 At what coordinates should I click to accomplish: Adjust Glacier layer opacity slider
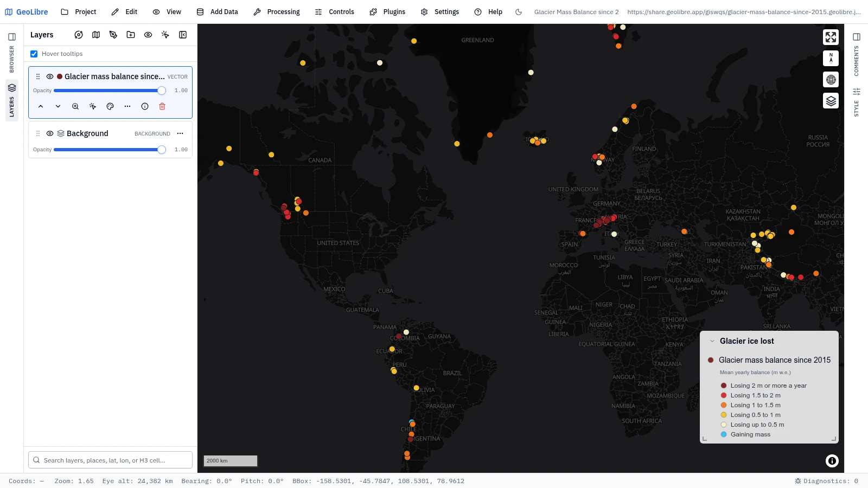pyautogui.click(x=110, y=91)
